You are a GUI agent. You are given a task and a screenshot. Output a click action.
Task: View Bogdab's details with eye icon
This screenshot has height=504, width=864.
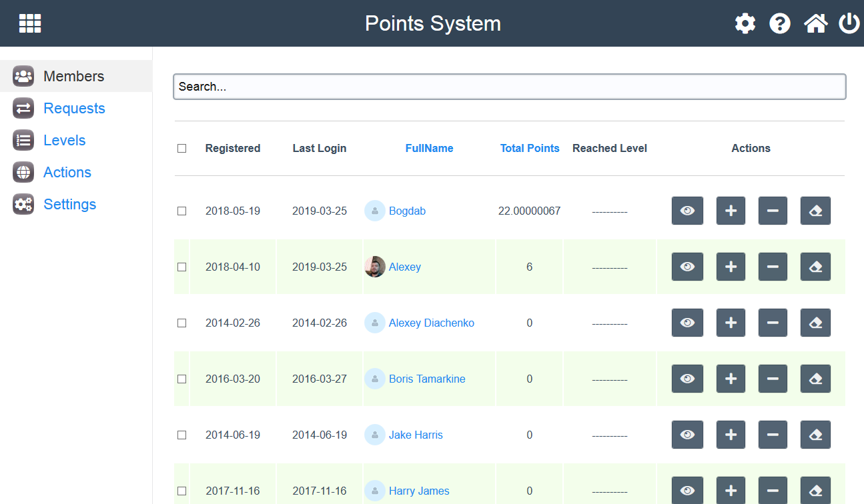click(x=687, y=211)
